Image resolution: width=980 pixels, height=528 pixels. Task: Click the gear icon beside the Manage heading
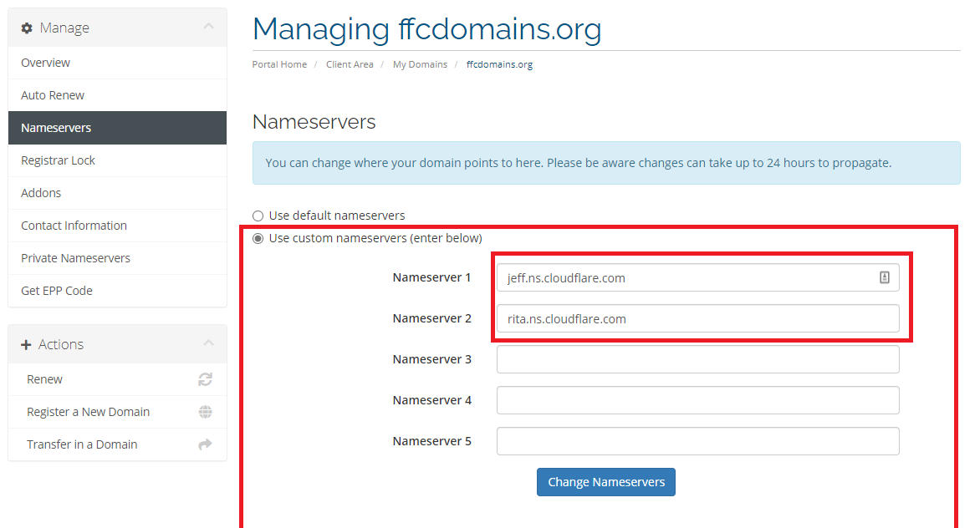coord(26,27)
